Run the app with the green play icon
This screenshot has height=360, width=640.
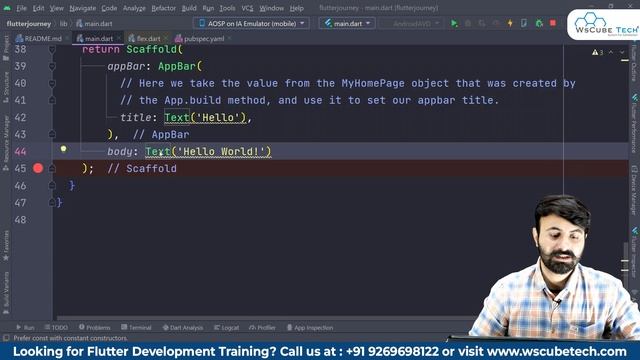point(454,24)
